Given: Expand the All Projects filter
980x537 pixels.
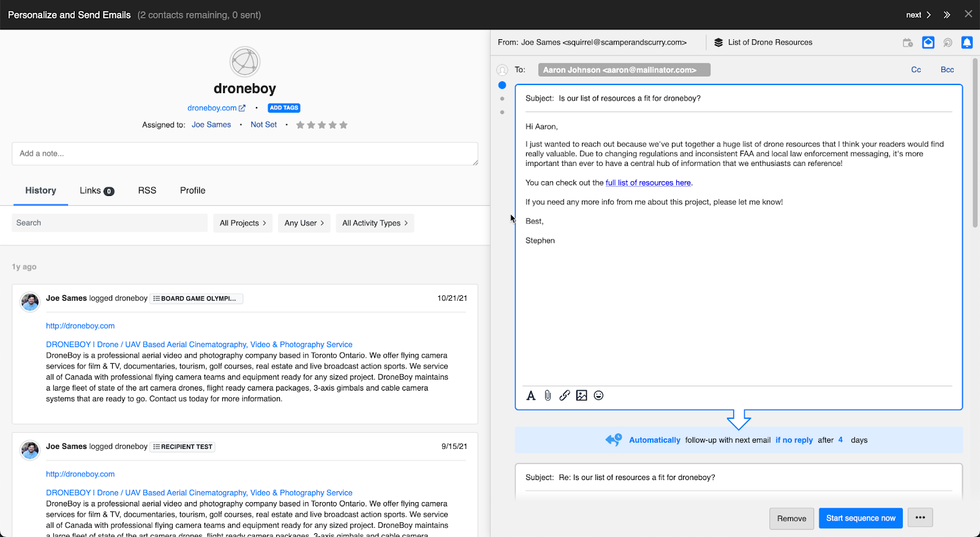Looking at the screenshot, I should pyautogui.click(x=243, y=223).
